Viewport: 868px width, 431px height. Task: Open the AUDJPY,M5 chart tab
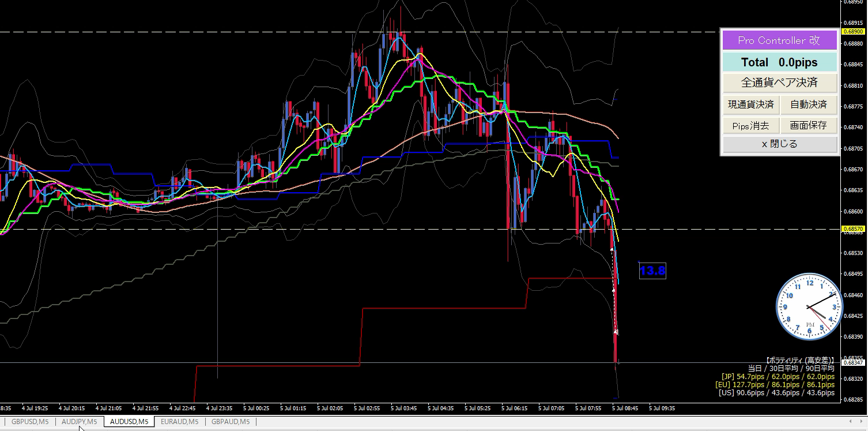[x=80, y=422]
